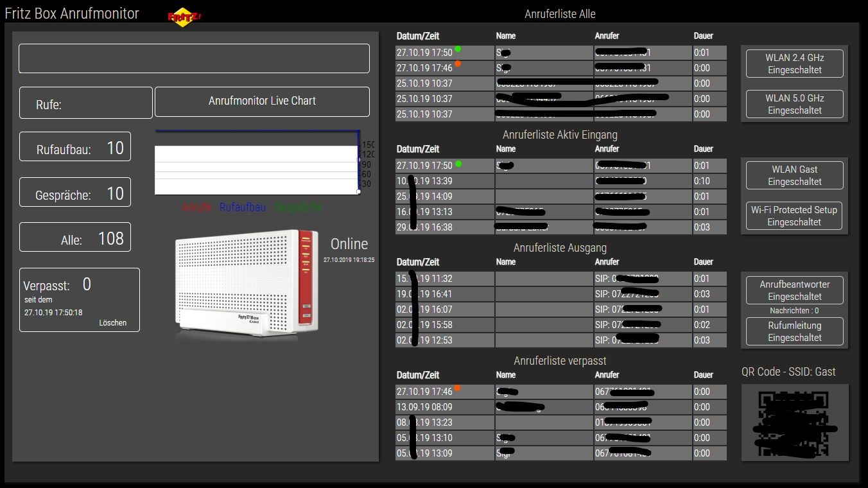Click the FRITZ!Box Cable router image

tap(246, 285)
